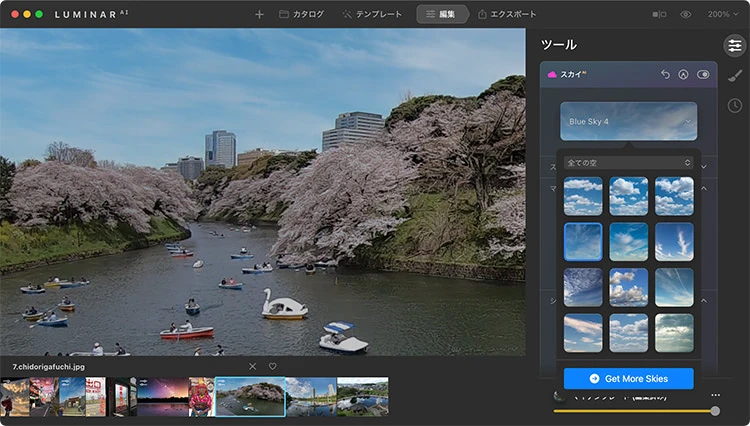Viewport: 750px width, 426px height.
Task: Click the Sky tool mask icon
Action: [684, 75]
